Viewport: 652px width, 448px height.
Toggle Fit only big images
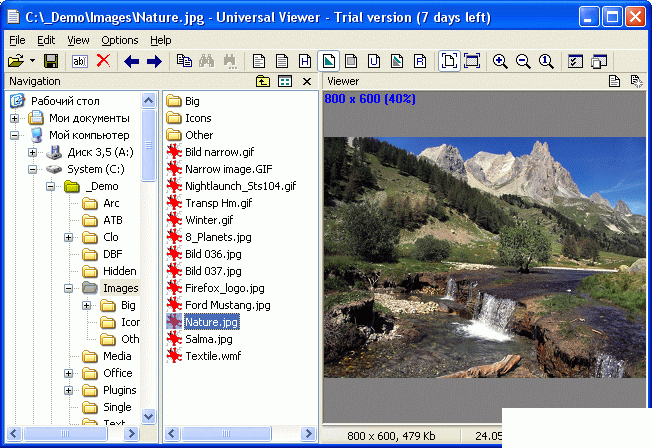click(x=472, y=62)
